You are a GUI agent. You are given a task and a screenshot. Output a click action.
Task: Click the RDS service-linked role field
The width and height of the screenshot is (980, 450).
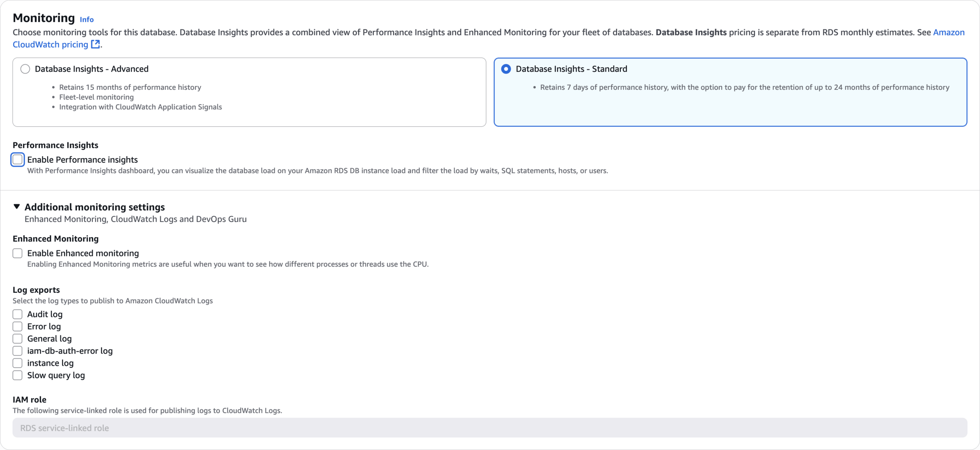pyautogui.click(x=490, y=428)
